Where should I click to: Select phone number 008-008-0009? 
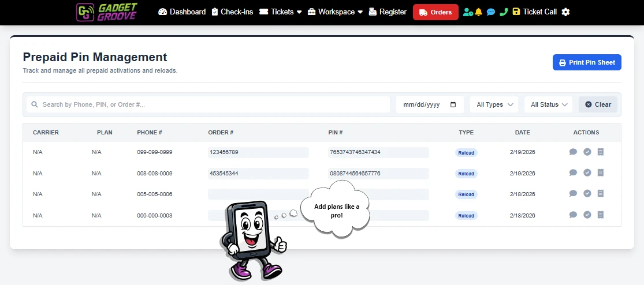[x=154, y=174]
